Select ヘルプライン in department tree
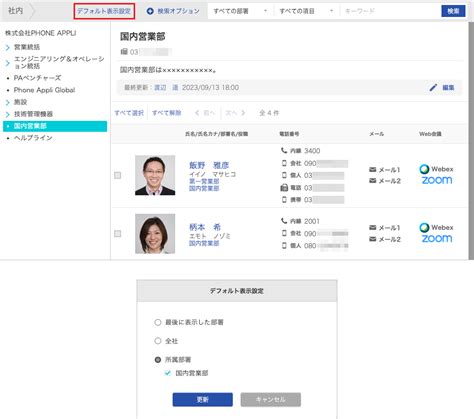 pyautogui.click(x=33, y=138)
